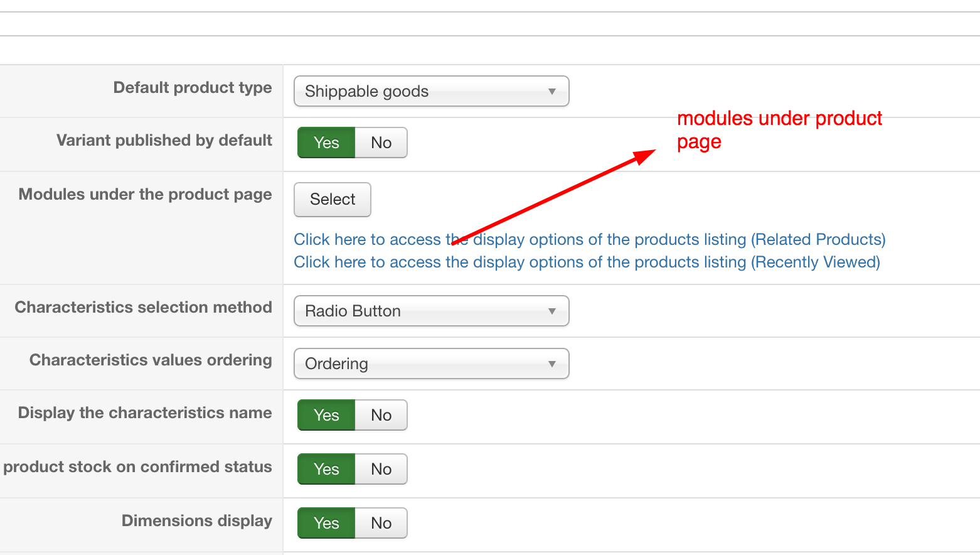Click the Ordering dropdown arrow
The width and height of the screenshot is (980, 555).
(552, 364)
